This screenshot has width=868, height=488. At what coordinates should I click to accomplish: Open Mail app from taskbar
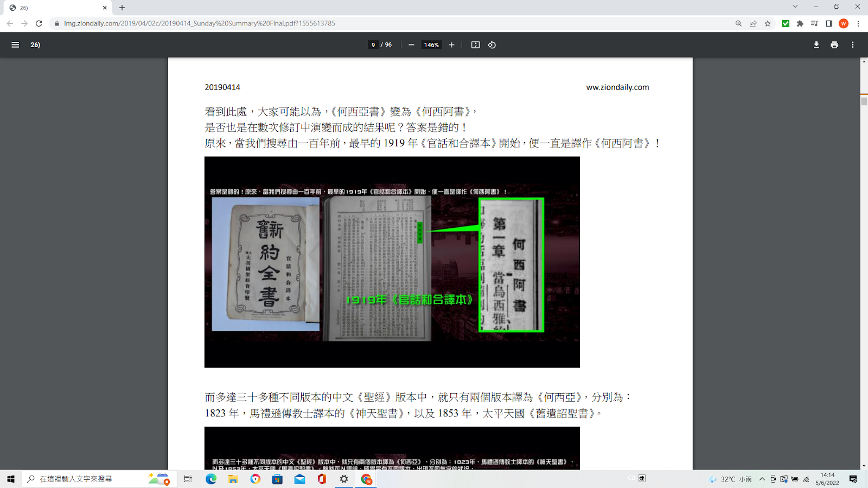tap(299, 479)
